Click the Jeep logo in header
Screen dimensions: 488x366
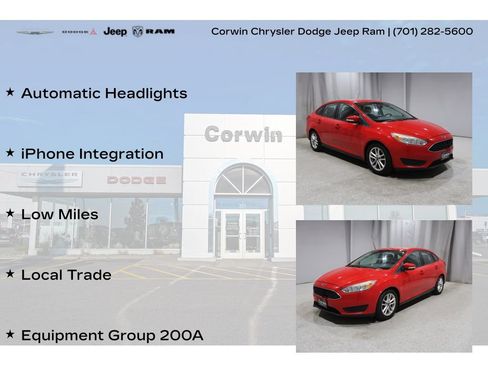point(115,32)
